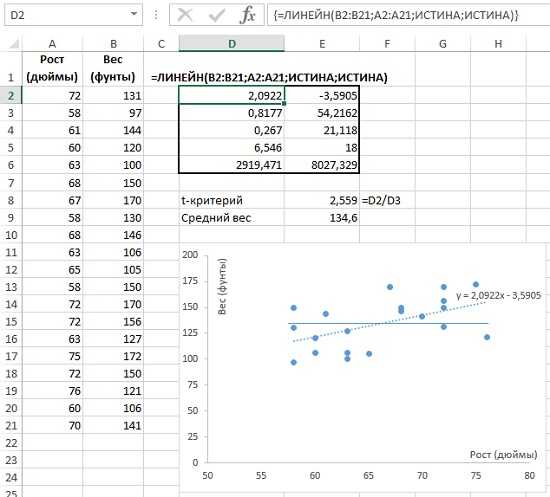550x497 pixels.
Task: Select cell D2 with value 2,0922
Action: pos(232,95)
